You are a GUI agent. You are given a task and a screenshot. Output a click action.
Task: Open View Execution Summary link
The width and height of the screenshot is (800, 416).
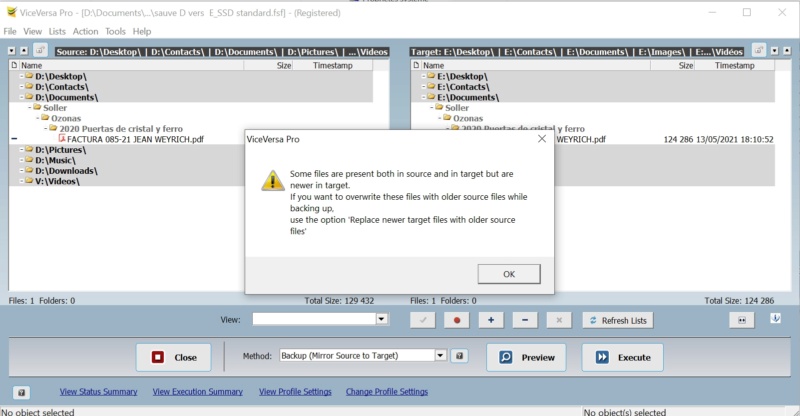[197, 391]
